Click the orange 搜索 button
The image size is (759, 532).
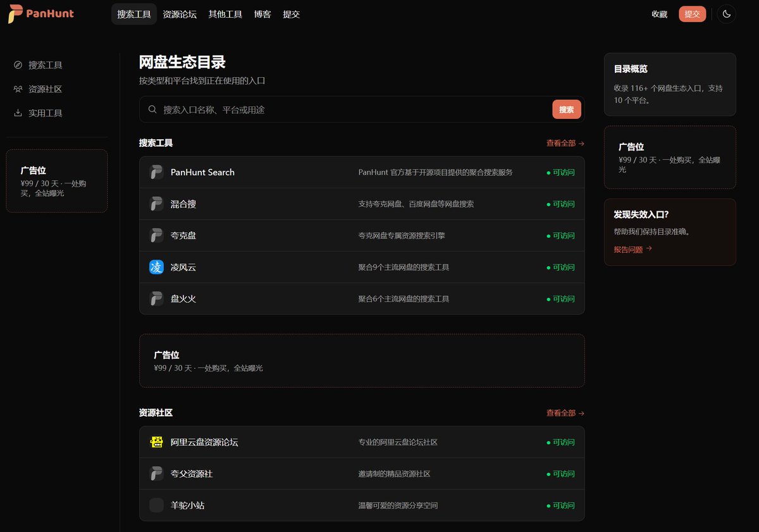point(567,109)
